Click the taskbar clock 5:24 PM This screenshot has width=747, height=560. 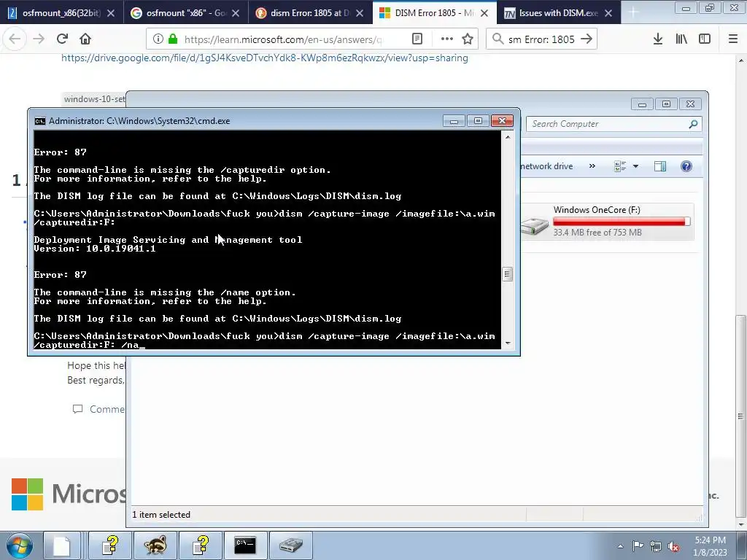[710, 540]
